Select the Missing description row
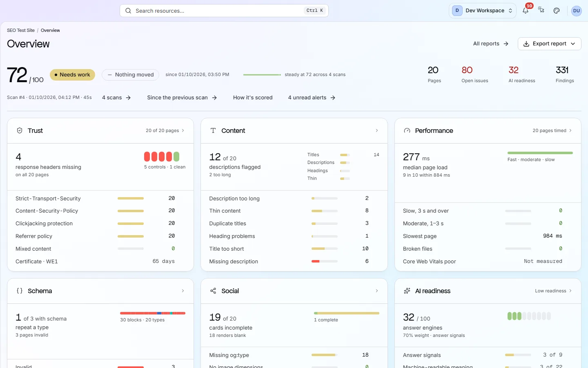The width and height of the screenshot is (588, 368). coord(294,261)
